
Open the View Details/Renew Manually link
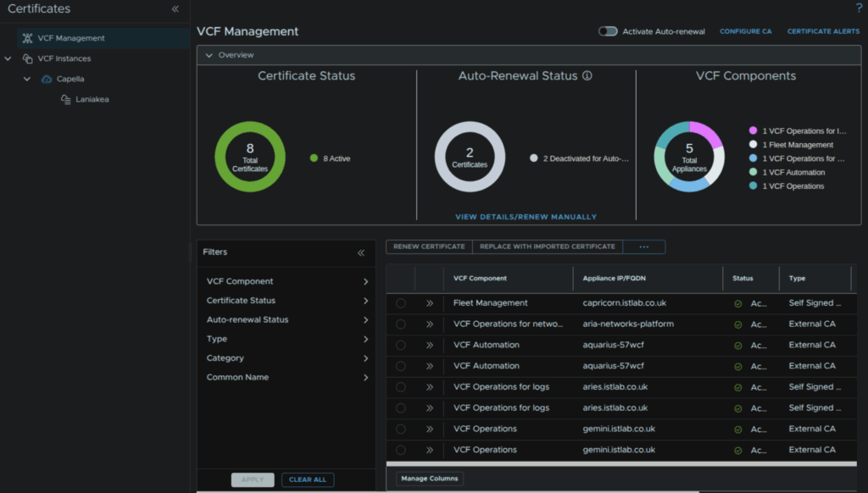coord(526,217)
